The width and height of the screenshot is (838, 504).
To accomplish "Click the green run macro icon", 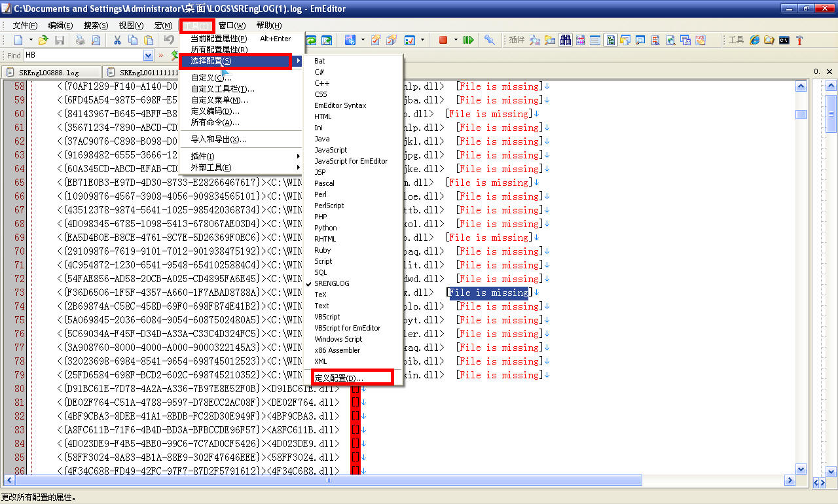I will [468, 41].
